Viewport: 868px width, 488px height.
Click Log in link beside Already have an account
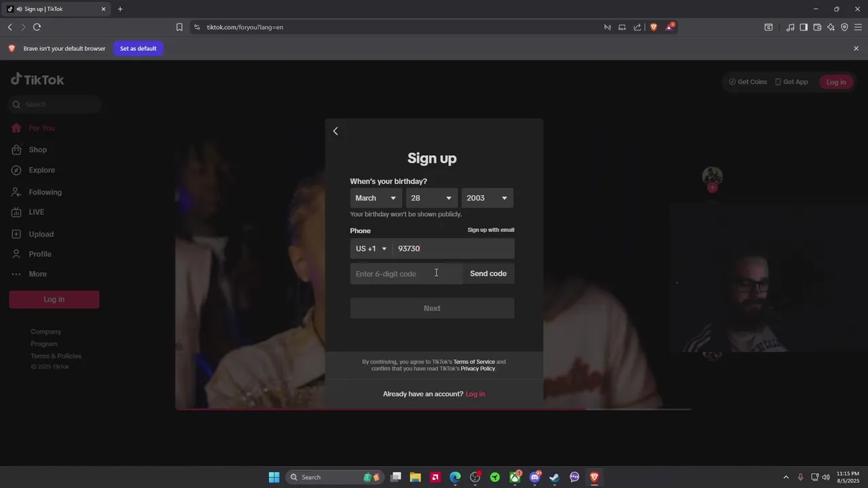[x=475, y=394]
